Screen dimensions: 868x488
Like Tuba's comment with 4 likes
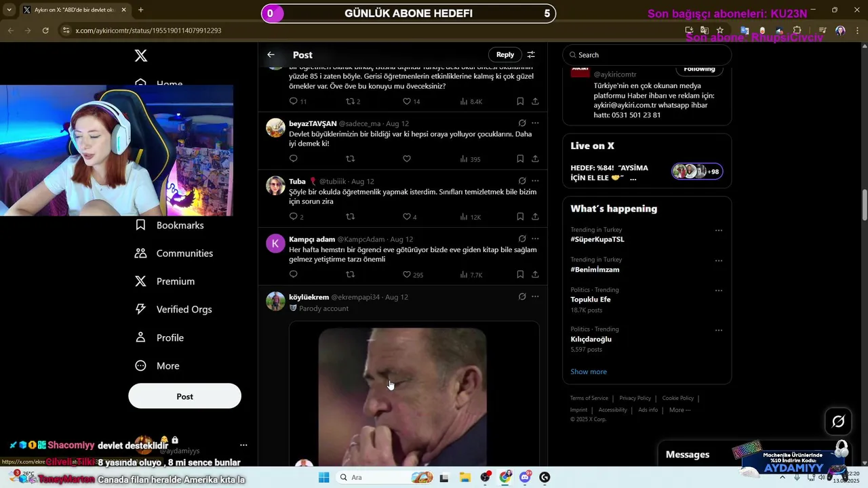coord(410,217)
